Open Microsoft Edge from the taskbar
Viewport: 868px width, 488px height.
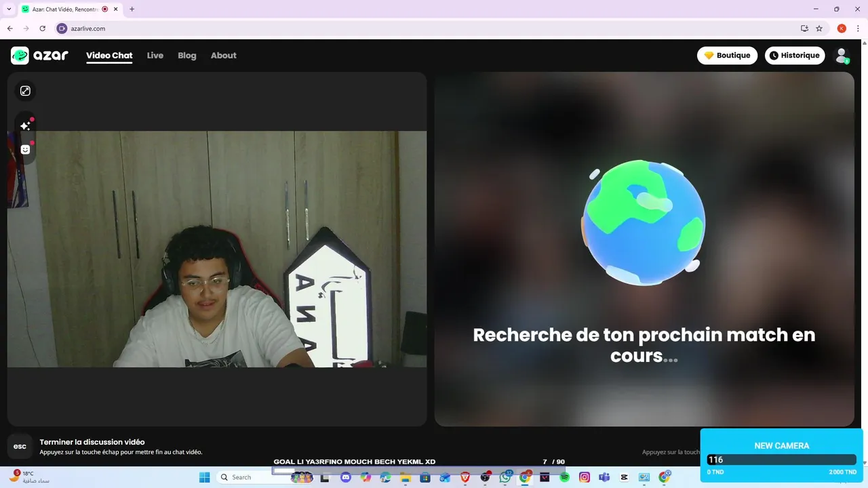tap(385, 477)
